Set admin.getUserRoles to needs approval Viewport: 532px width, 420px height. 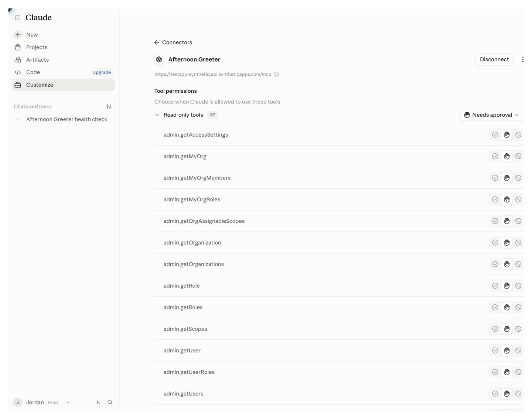507,372
